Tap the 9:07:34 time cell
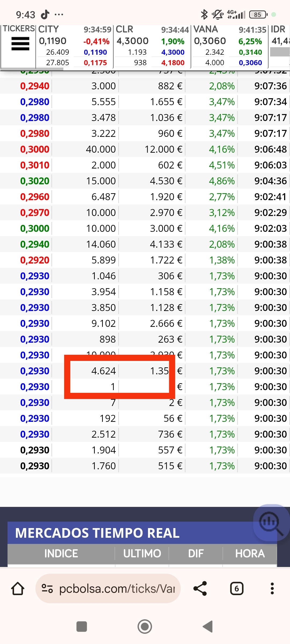The height and width of the screenshot is (644, 290). point(271,102)
